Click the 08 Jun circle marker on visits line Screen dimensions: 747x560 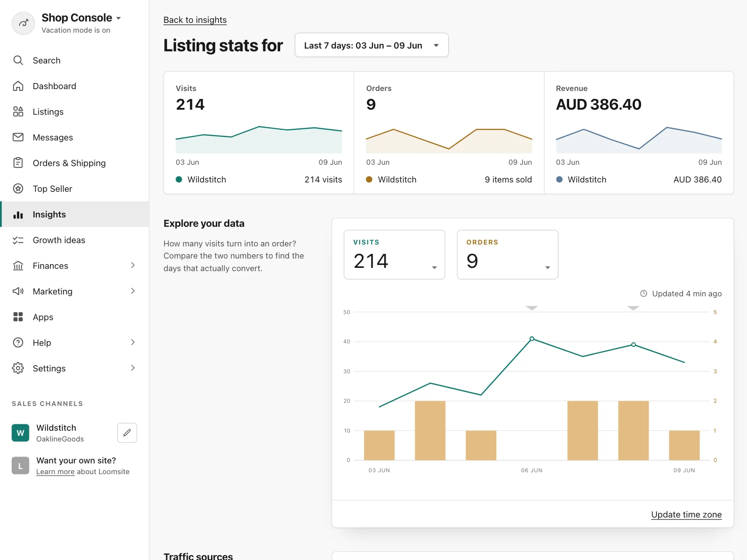click(x=634, y=345)
